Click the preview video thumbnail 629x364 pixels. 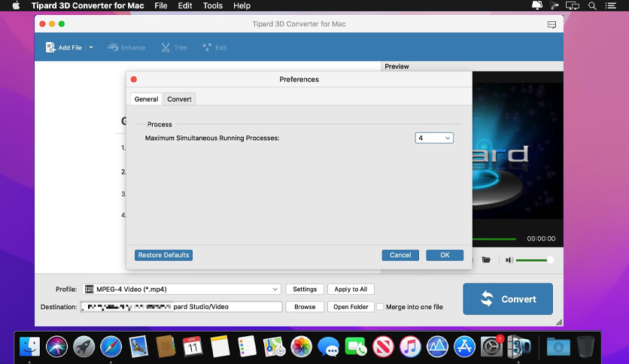518,150
